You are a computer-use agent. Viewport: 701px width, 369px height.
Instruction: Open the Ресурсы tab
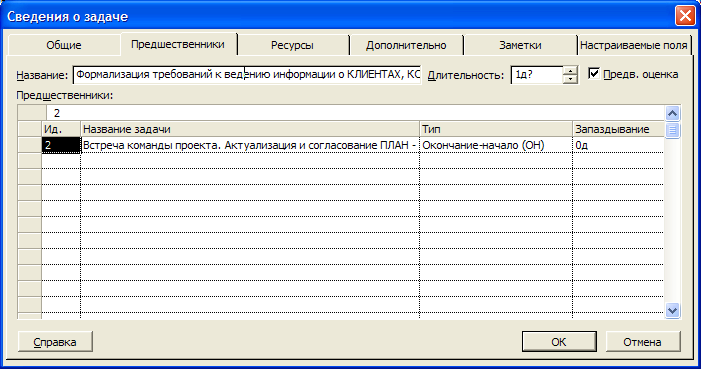click(x=292, y=45)
